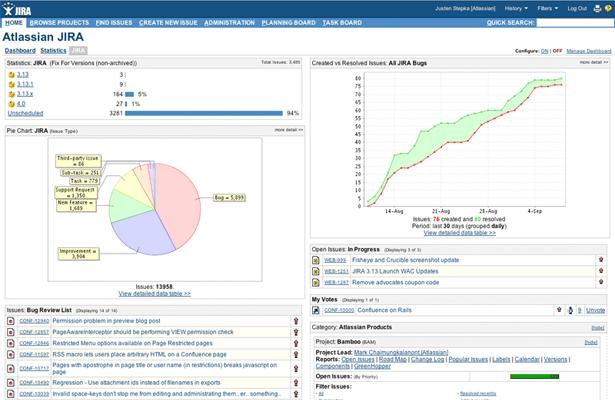Open the Unscheduled version link

(x=25, y=113)
